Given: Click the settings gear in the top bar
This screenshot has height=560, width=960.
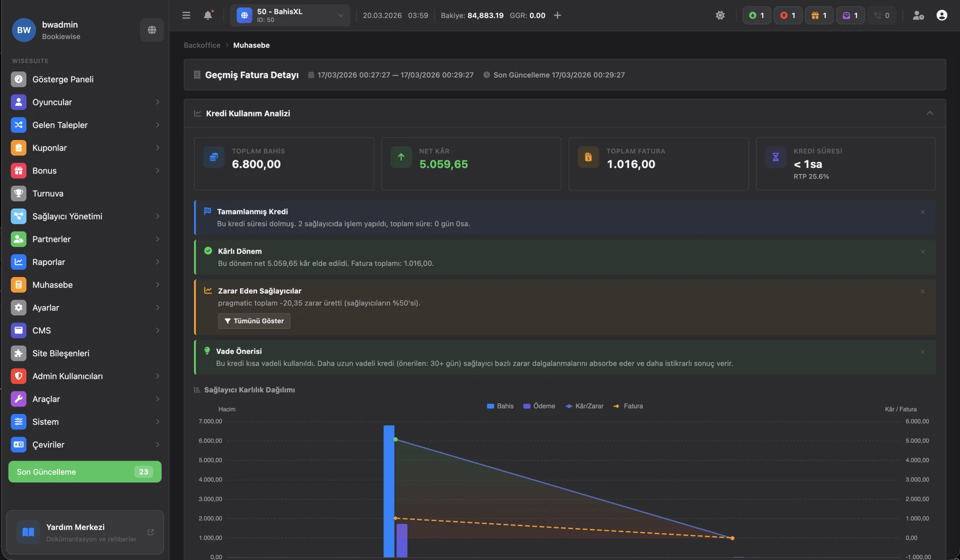Looking at the screenshot, I should pyautogui.click(x=720, y=15).
